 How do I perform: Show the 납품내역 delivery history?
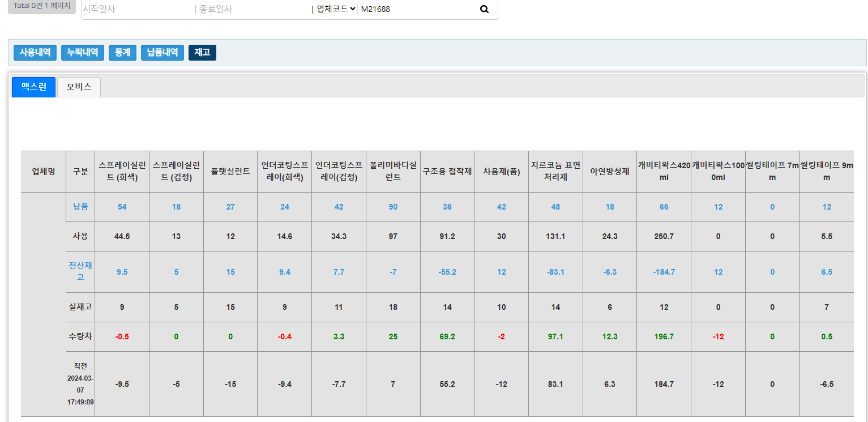163,53
